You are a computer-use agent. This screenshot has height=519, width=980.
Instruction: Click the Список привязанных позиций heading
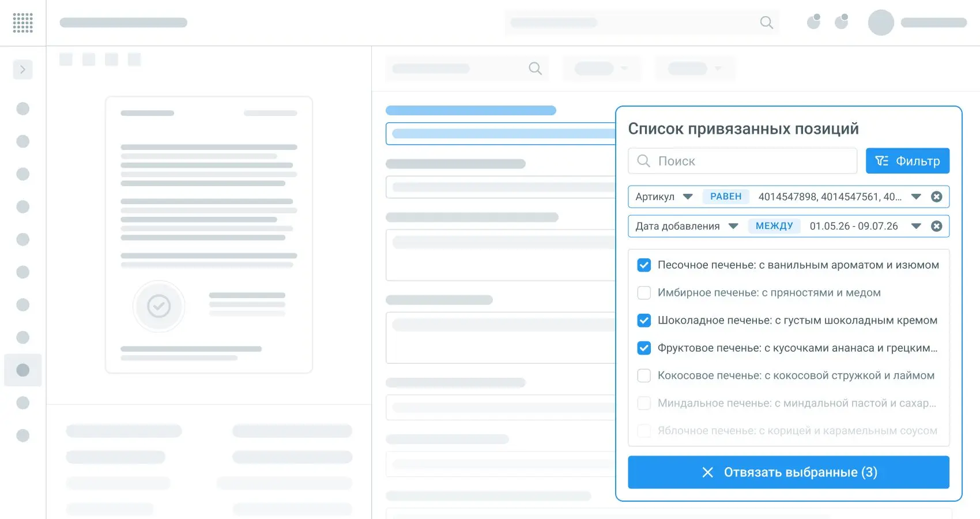(x=743, y=129)
